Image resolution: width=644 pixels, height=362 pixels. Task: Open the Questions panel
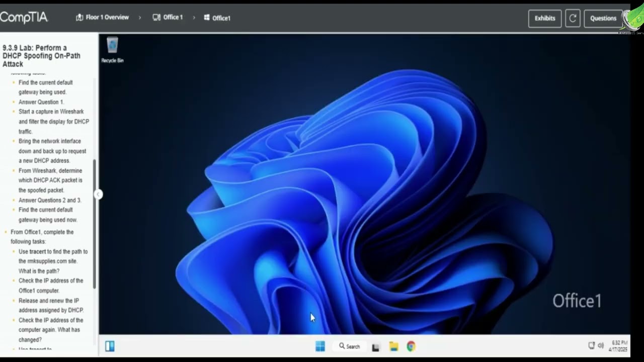coord(603,18)
